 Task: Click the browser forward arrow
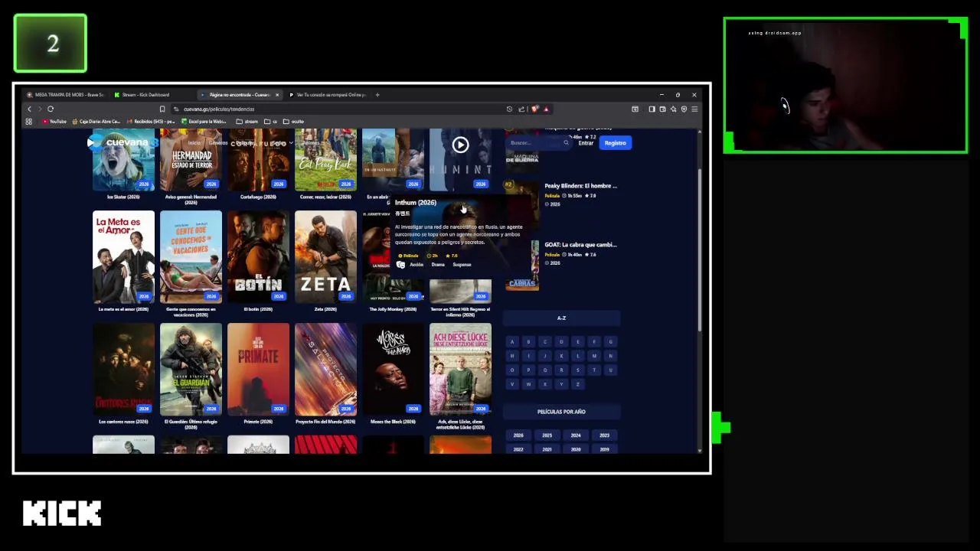40,109
